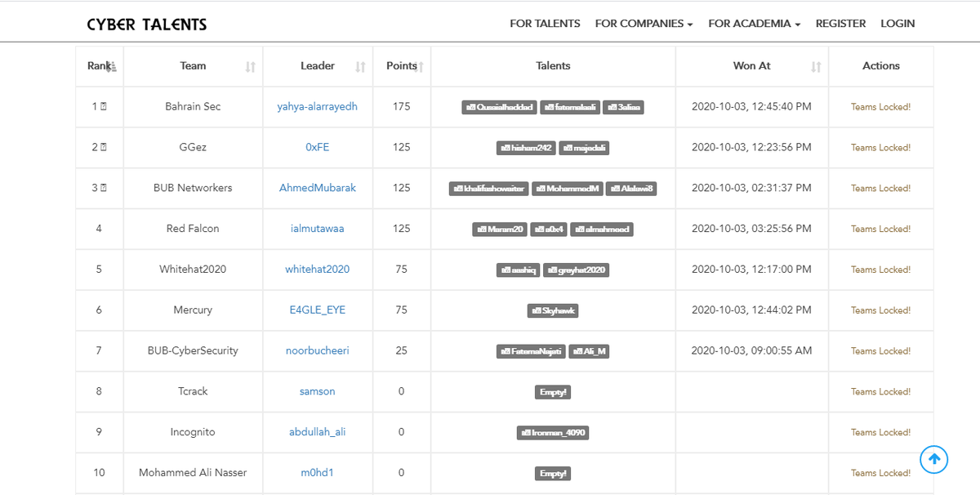Click Empty! badge in Tcrack row
This screenshot has width=980, height=495.
pyautogui.click(x=553, y=392)
